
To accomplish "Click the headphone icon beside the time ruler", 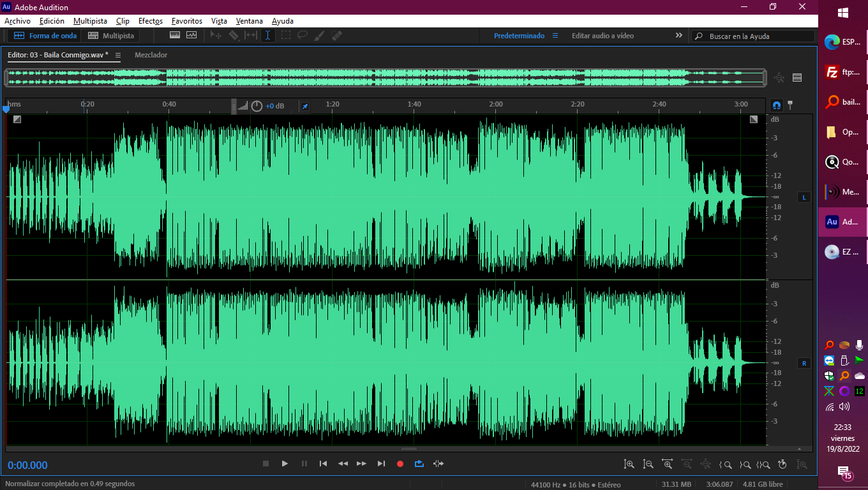I will 777,105.
